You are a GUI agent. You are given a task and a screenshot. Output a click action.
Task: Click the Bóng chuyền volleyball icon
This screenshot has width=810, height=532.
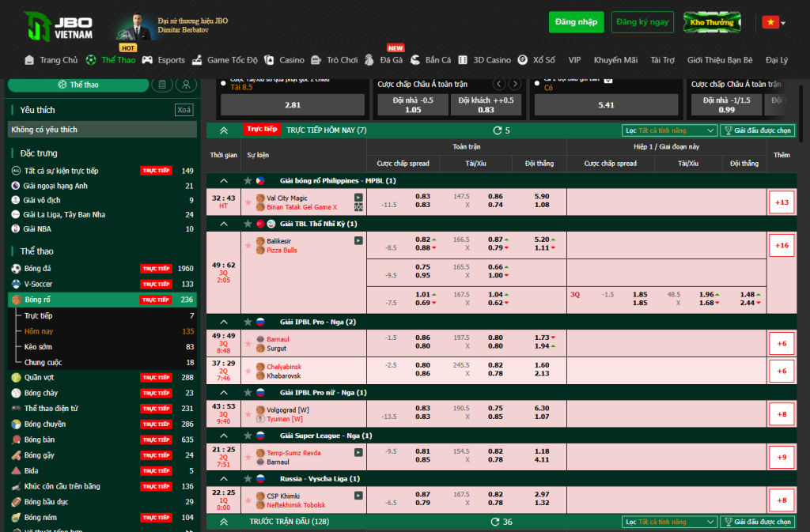point(16,424)
